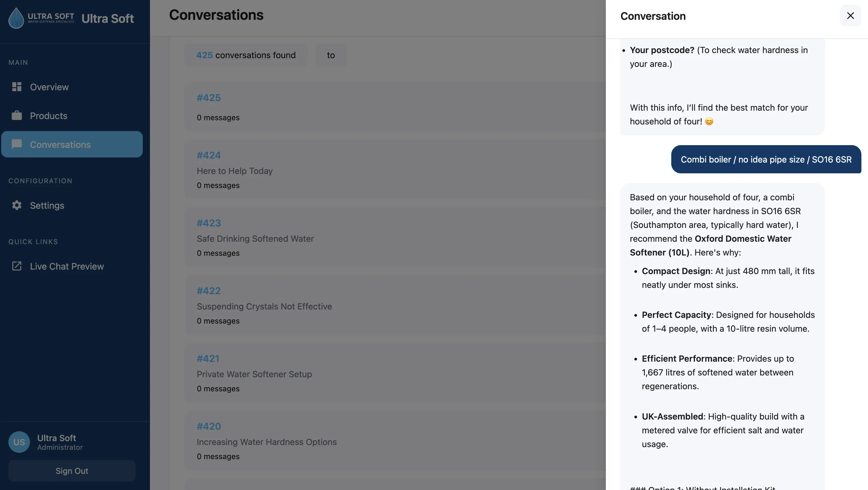Viewport: 868px width, 490px height.
Task: Click 'Suspending Crystals Not Effective' title
Action: [x=264, y=306]
